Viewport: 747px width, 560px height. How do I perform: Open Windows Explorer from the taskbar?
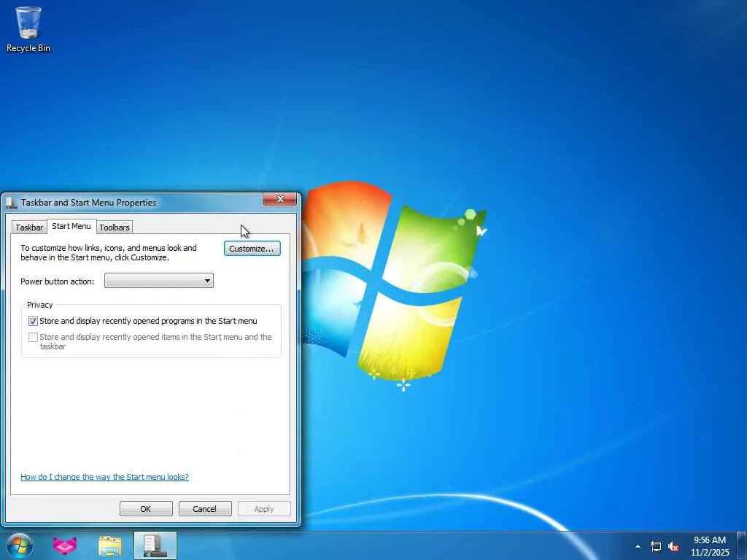(x=110, y=545)
